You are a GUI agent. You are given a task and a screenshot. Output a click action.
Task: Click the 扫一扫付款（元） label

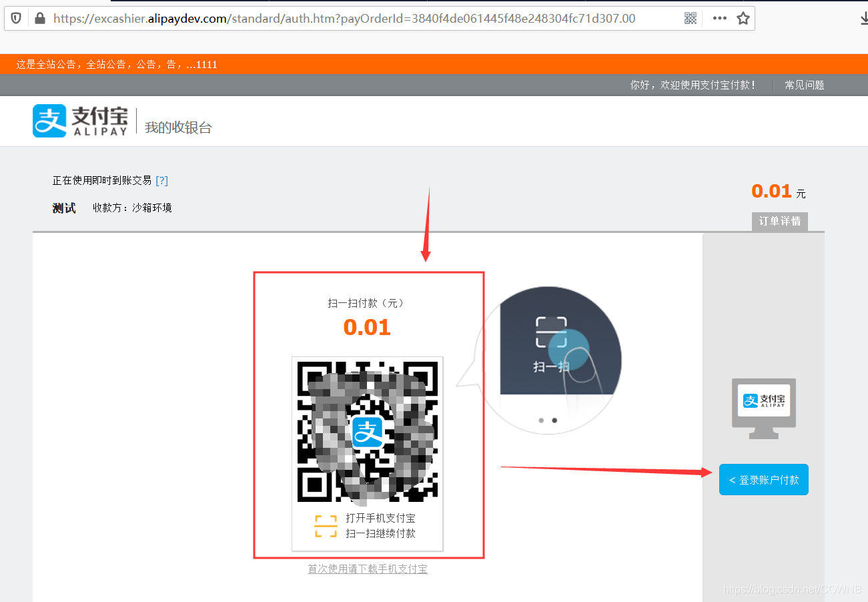point(368,303)
